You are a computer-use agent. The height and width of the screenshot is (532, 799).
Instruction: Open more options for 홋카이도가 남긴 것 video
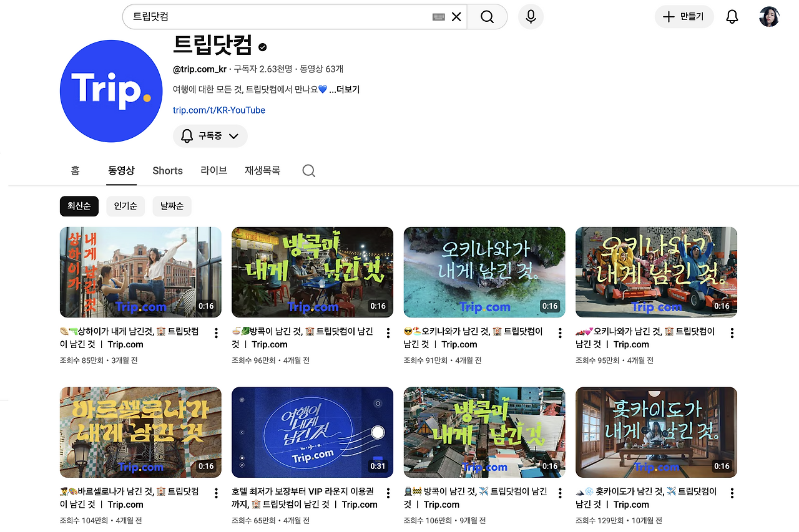732,493
